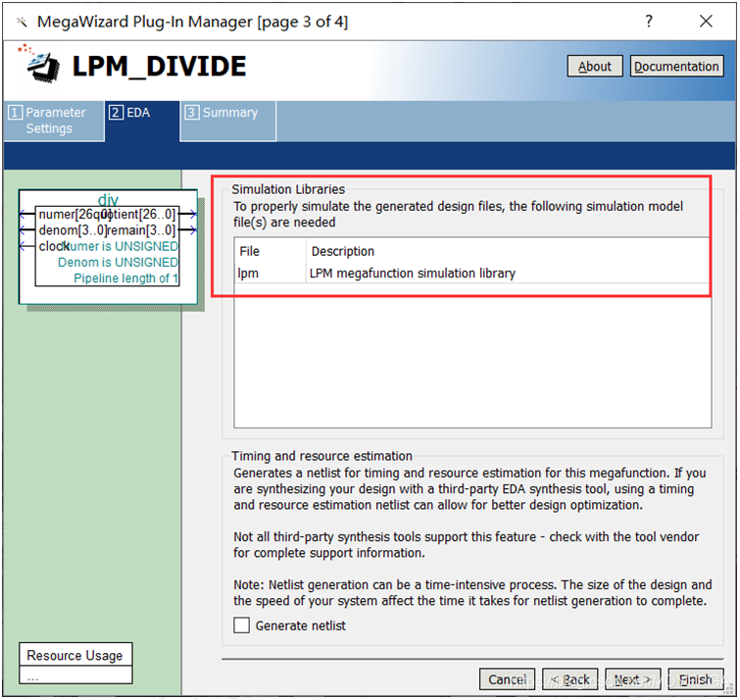The width and height of the screenshot is (740, 700).
Task: Click the File column header
Action: point(270,251)
